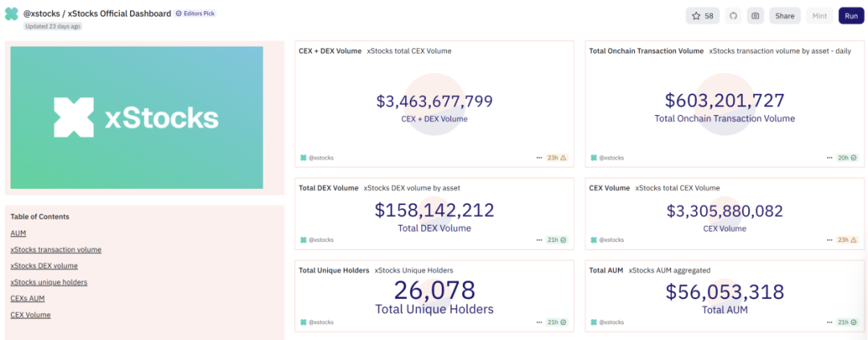Open the xStocks unique holders contents link
This screenshot has height=340, width=868.
click(x=49, y=282)
